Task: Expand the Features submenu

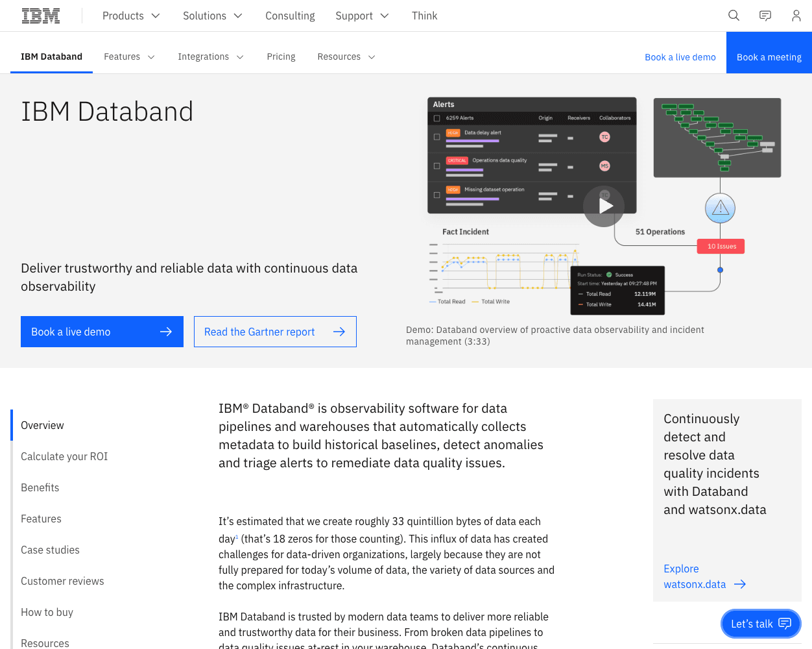Action: click(x=130, y=56)
